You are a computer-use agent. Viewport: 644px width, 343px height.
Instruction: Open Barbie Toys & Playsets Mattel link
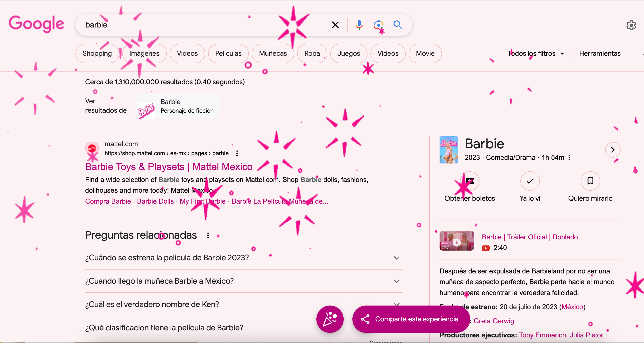click(x=169, y=167)
